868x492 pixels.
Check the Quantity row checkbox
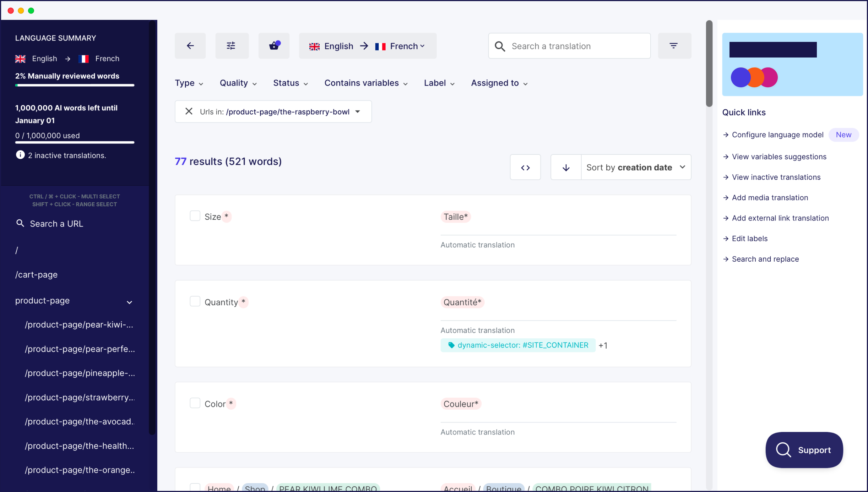[x=195, y=301]
